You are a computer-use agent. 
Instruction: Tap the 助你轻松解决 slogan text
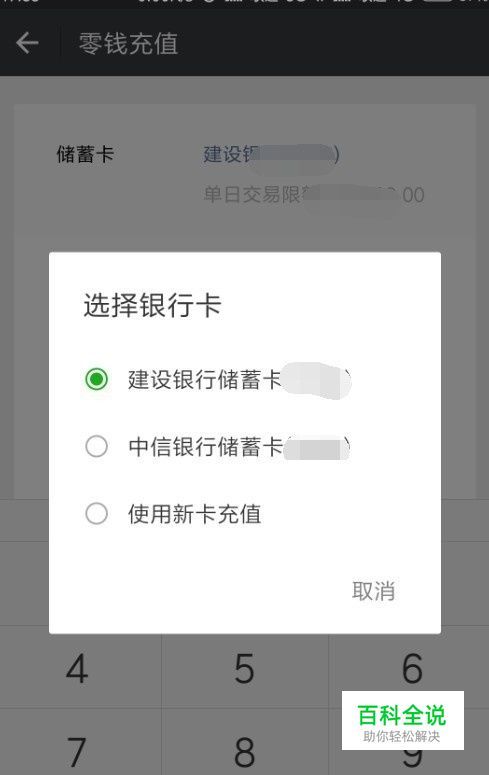[401, 736]
